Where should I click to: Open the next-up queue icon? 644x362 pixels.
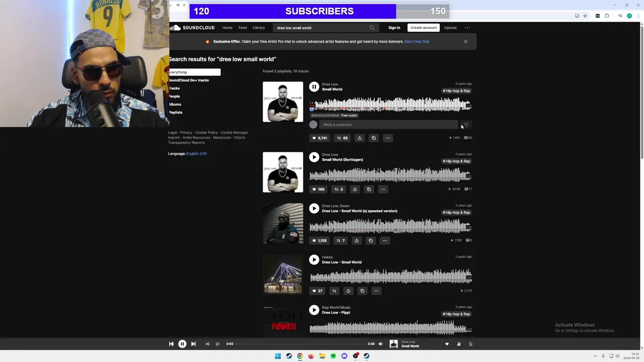pyautogui.click(x=470, y=344)
